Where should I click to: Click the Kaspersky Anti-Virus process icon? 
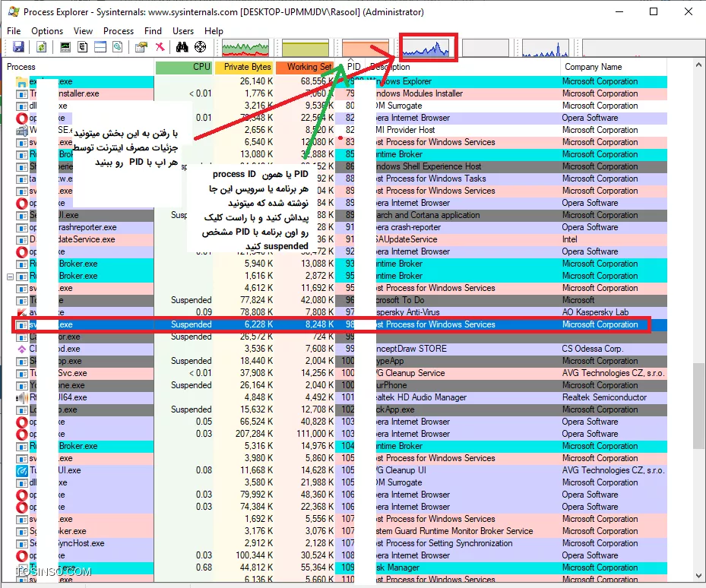(x=21, y=312)
